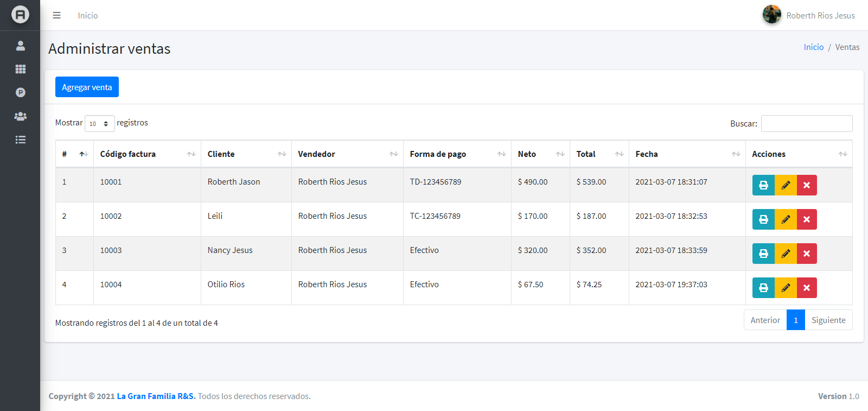Click the Inicio breadcrumb link

813,47
